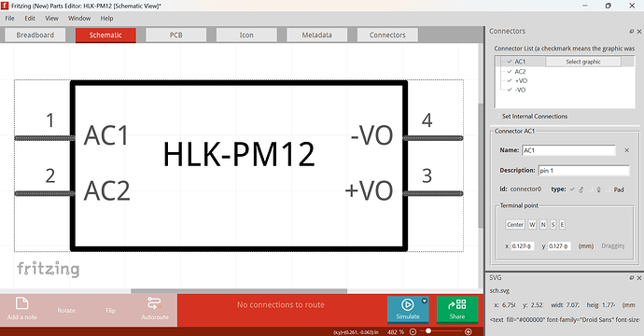
Task: Open the Simulate button dropdown arrow
Action: (425, 301)
